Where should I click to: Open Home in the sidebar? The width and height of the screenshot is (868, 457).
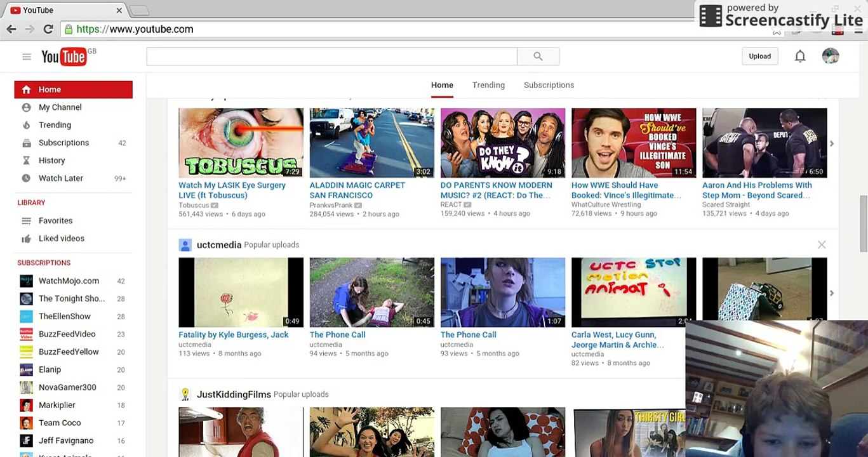[x=74, y=89]
